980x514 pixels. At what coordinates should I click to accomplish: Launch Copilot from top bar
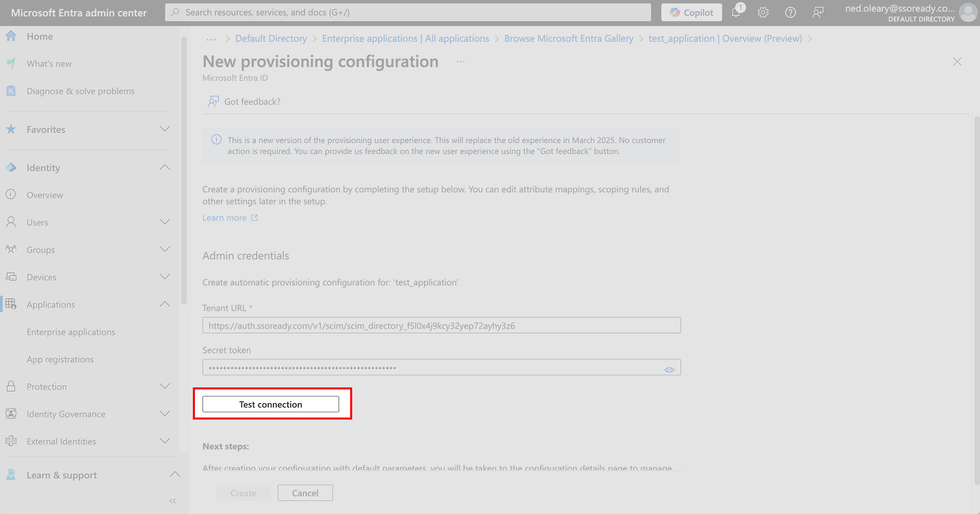click(691, 12)
